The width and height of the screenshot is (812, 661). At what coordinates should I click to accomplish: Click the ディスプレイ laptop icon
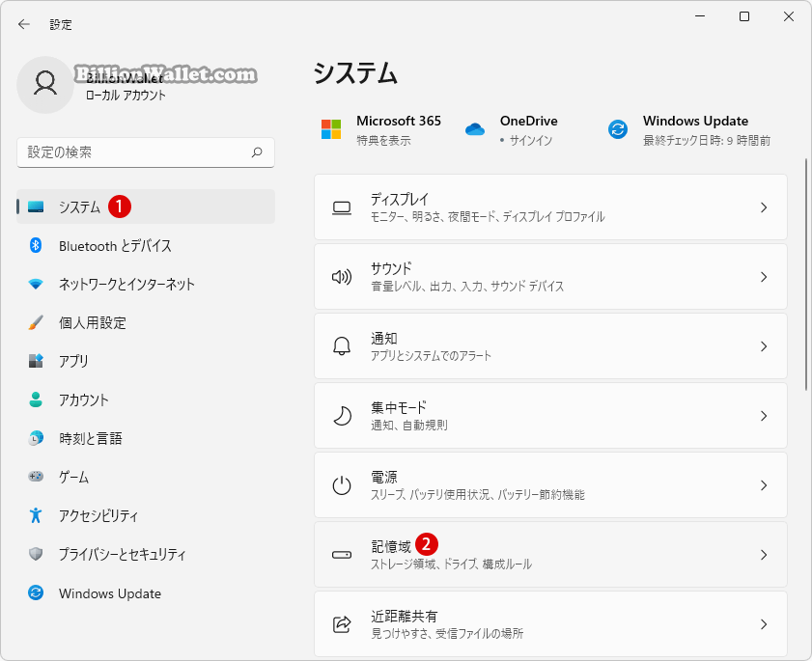pyautogui.click(x=342, y=208)
